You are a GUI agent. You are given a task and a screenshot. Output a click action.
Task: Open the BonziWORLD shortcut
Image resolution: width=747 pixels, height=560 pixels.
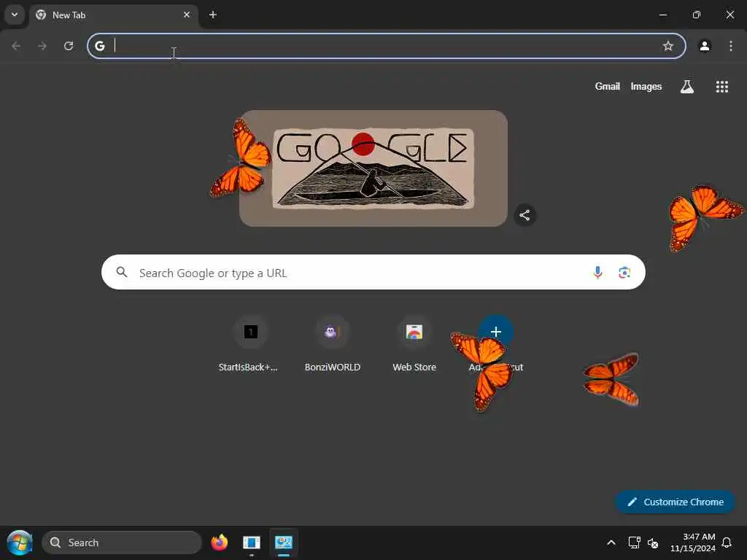[333, 344]
